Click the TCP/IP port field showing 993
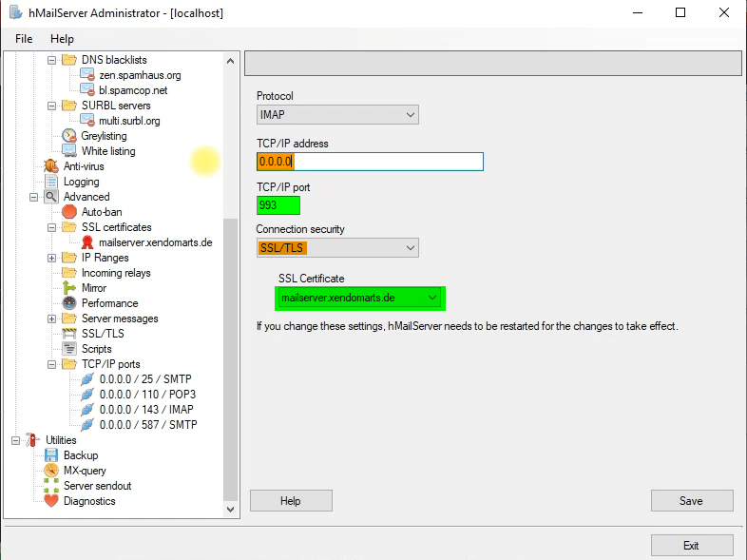Screen dimensions: 747x560 pyautogui.click(x=278, y=205)
